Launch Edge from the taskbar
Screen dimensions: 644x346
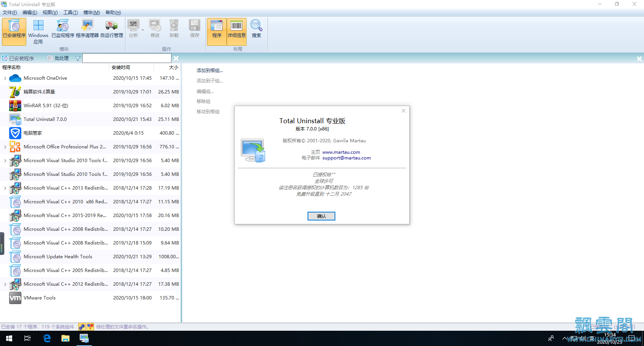click(x=47, y=338)
